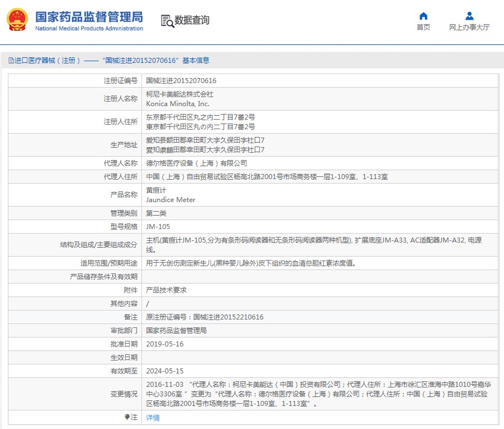This screenshot has height=429, width=504.
Task: Click the document icon before 进口医疗器械
Action: pyautogui.click(x=11, y=61)
